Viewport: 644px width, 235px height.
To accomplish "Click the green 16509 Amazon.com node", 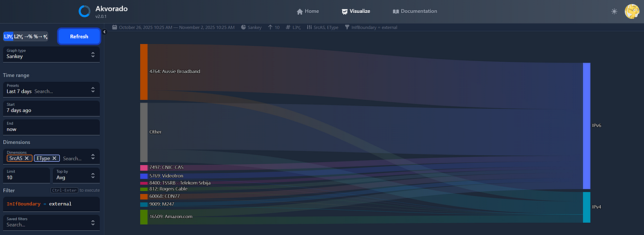I will click(x=144, y=217).
